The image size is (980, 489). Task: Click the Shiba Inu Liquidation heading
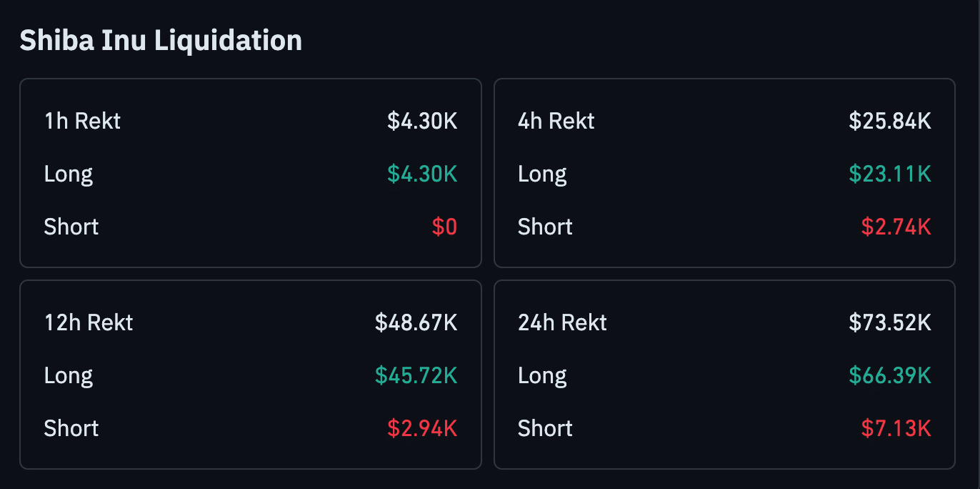click(161, 41)
